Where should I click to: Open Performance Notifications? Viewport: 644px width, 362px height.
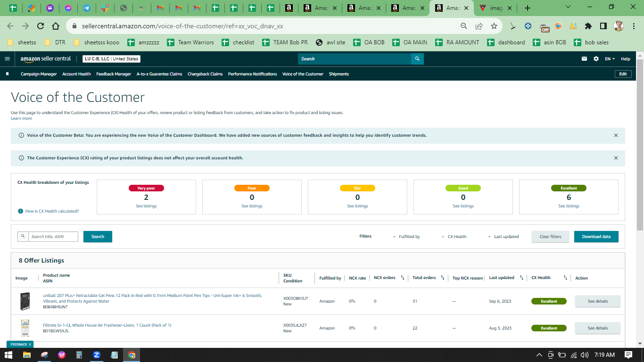click(x=252, y=74)
